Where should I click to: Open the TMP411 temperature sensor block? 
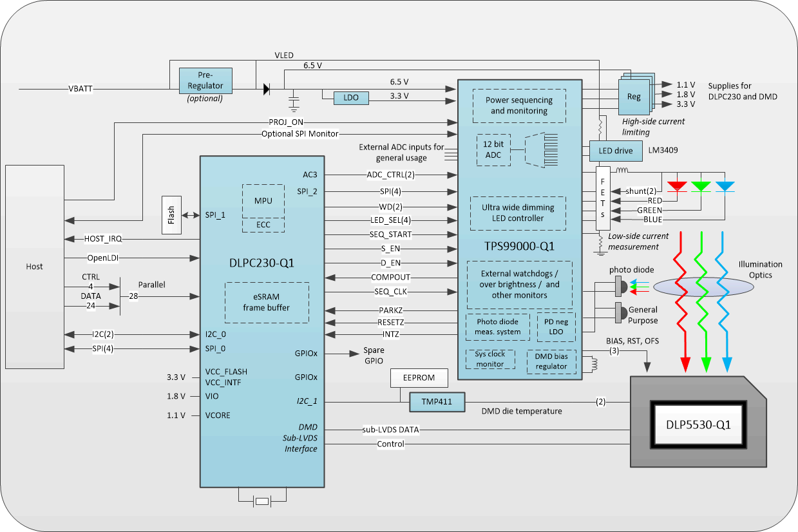[x=437, y=402]
